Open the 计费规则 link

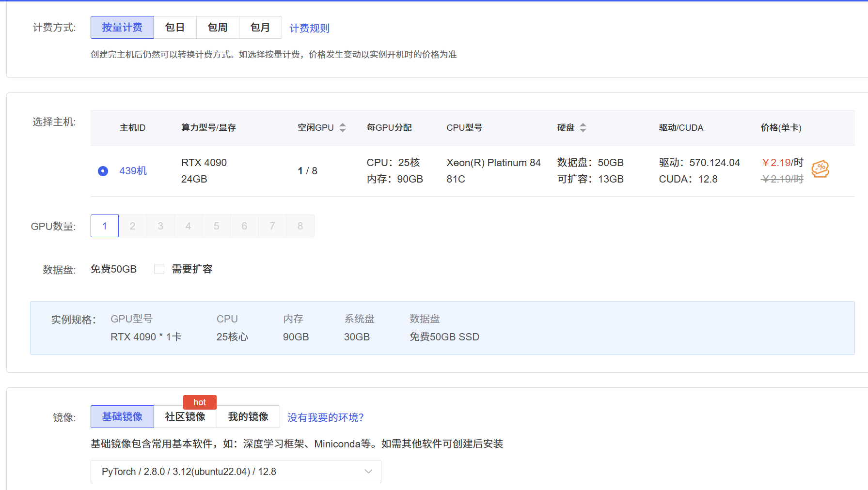click(x=309, y=28)
